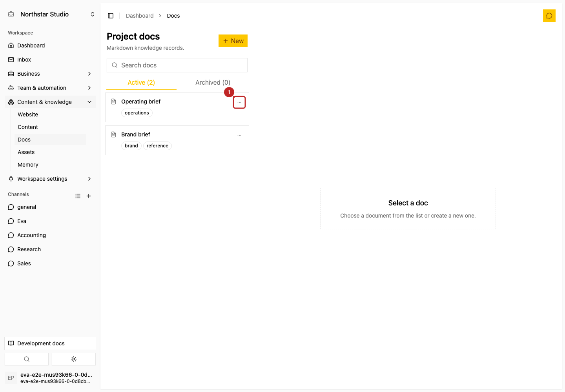Select the Docs sub-item
The width and height of the screenshot is (565, 392).
coord(50,140)
